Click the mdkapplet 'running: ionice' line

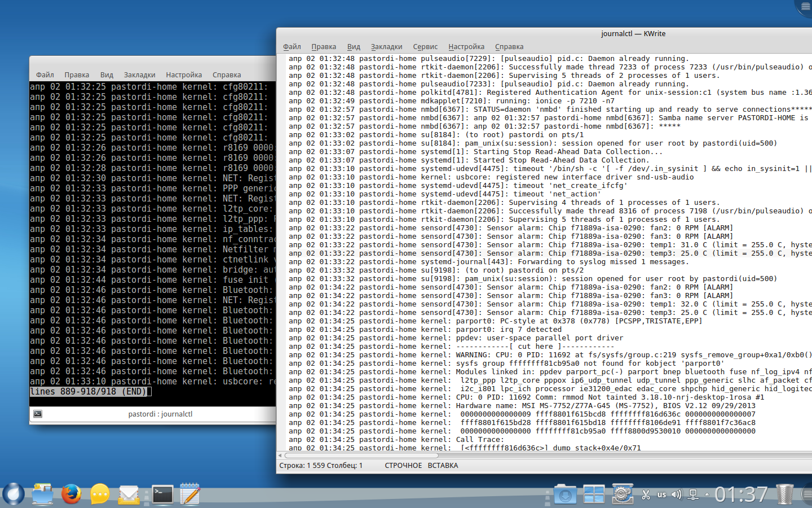click(x=452, y=101)
